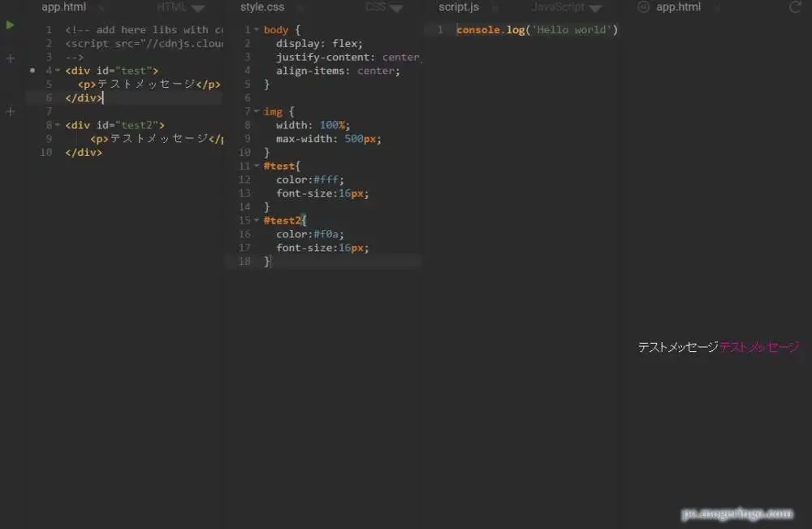Click 'display: flex;' in style.css

[319, 44]
